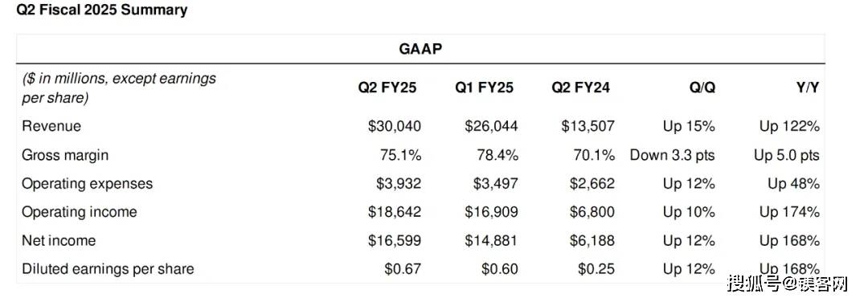Select the $30,040 revenue value

click(395, 127)
